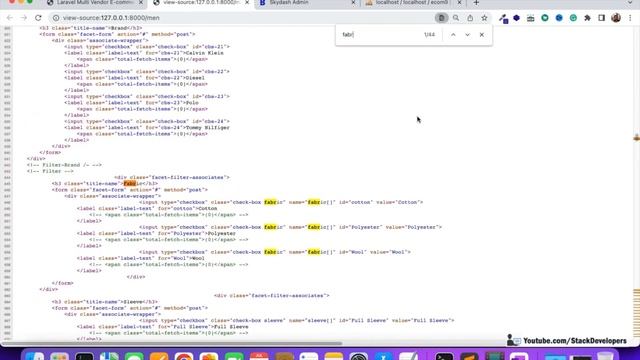Bookmark this page with the star icon
Screen dimensions: 640x360
484,18
